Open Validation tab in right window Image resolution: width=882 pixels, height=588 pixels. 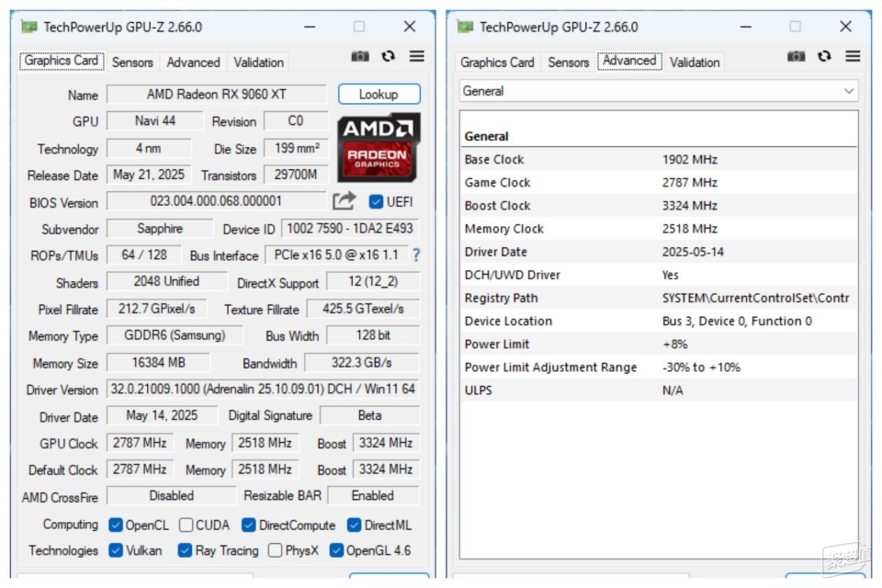pyautogui.click(x=695, y=62)
